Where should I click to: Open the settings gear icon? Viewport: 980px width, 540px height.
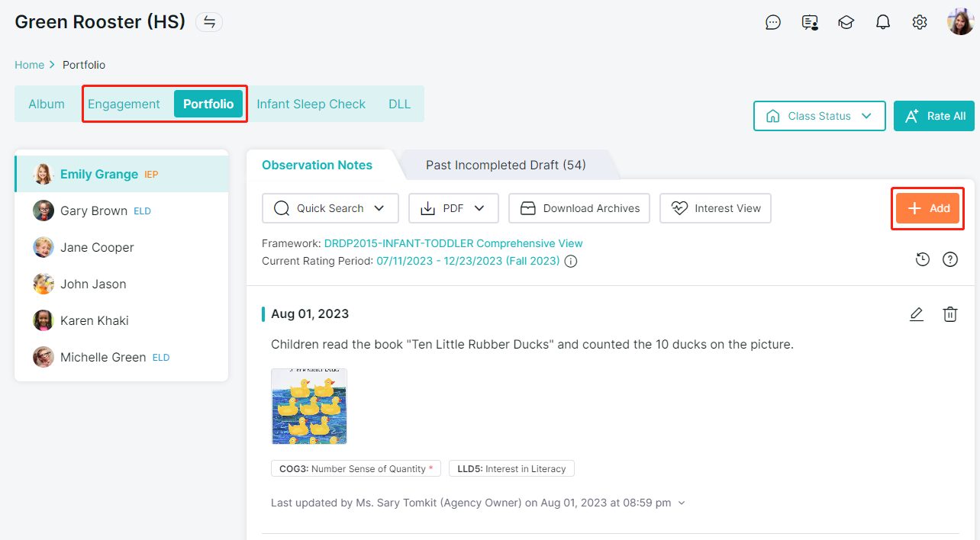(920, 22)
